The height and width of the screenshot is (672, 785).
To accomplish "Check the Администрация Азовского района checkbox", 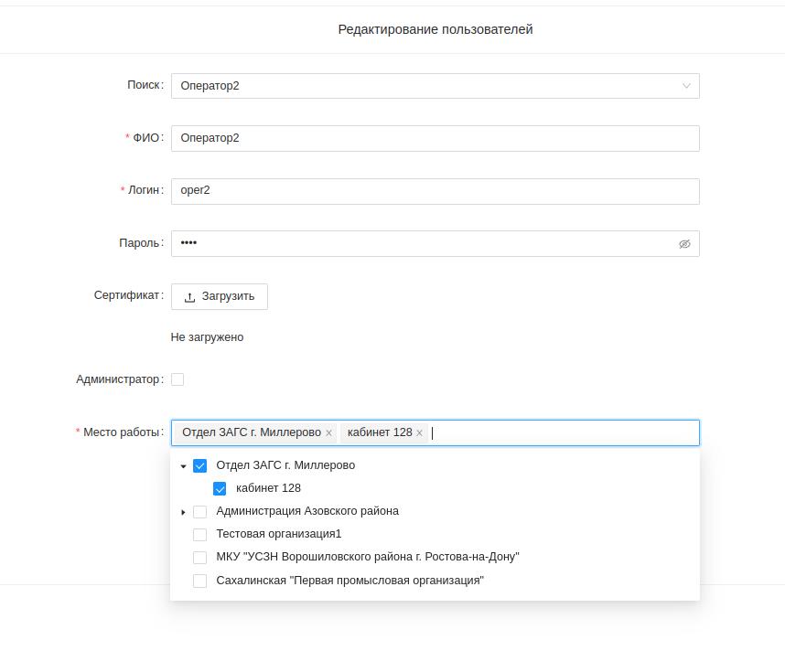I will (x=200, y=512).
